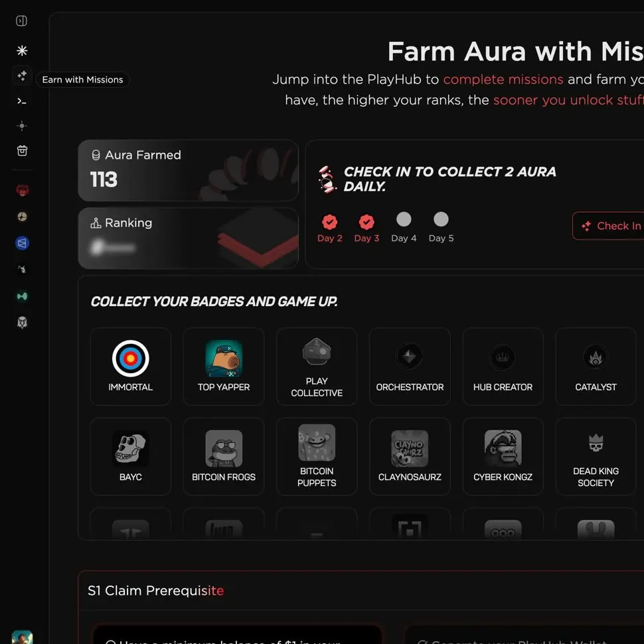
Task: Open the blue circular hub icon
Action: [22, 243]
